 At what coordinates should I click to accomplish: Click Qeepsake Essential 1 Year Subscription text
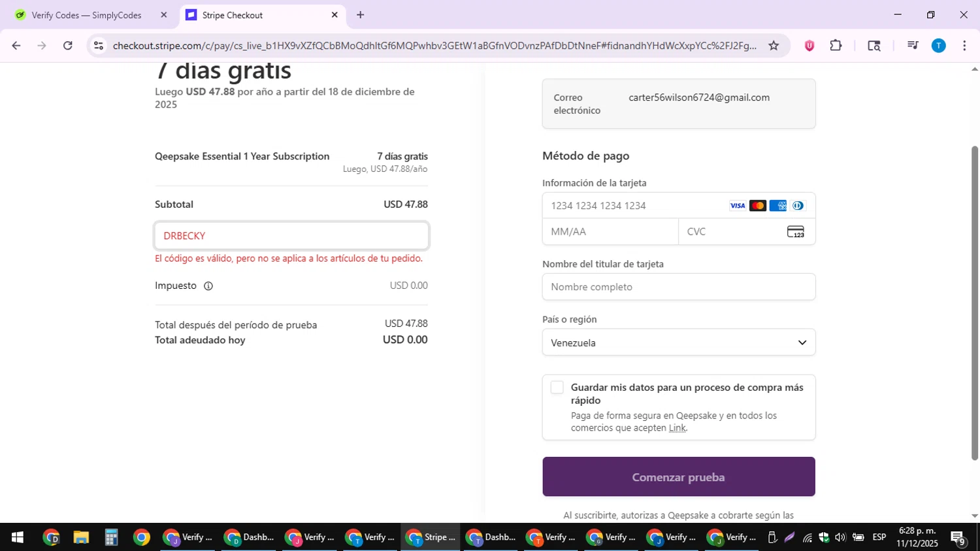pos(242,156)
